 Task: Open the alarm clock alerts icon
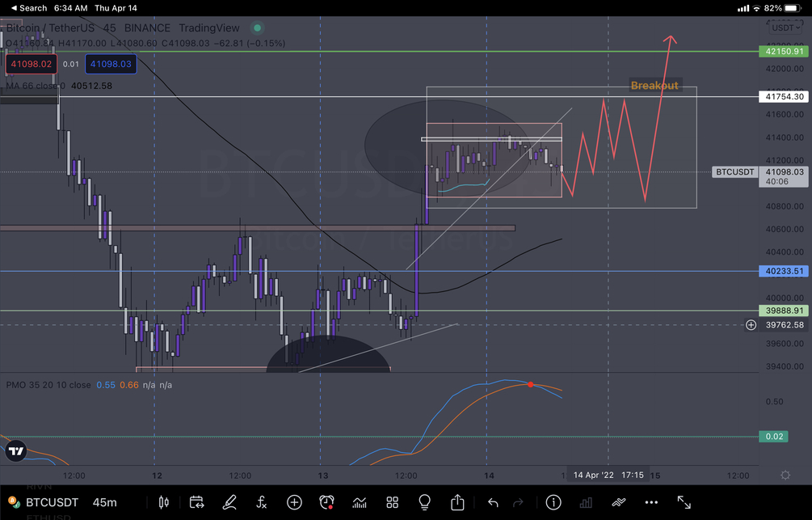(x=326, y=502)
